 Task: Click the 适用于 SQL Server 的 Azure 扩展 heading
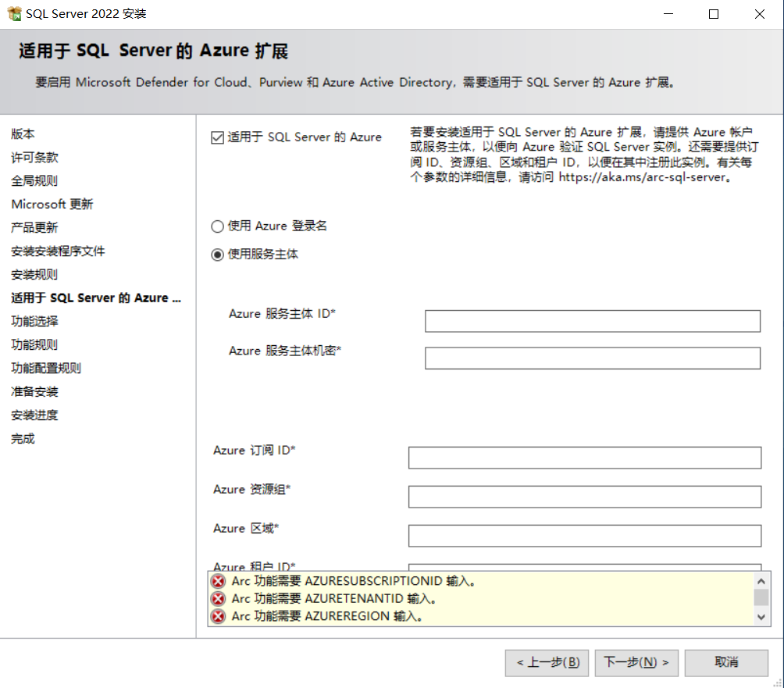point(154,51)
